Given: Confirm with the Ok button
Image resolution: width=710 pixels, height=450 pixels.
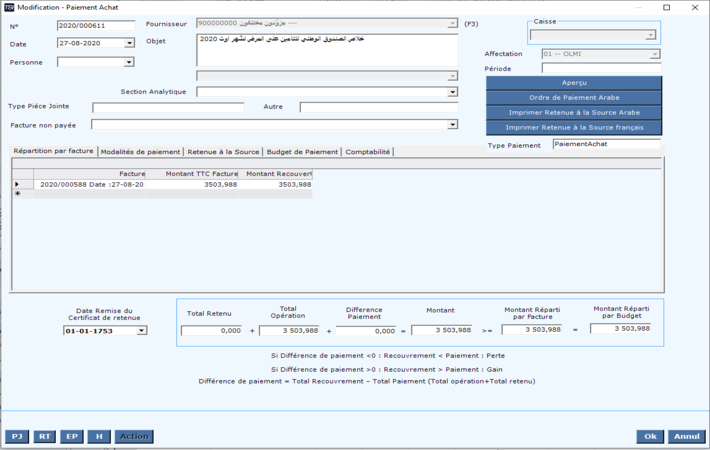Looking at the screenshot, I should (650, 436).
